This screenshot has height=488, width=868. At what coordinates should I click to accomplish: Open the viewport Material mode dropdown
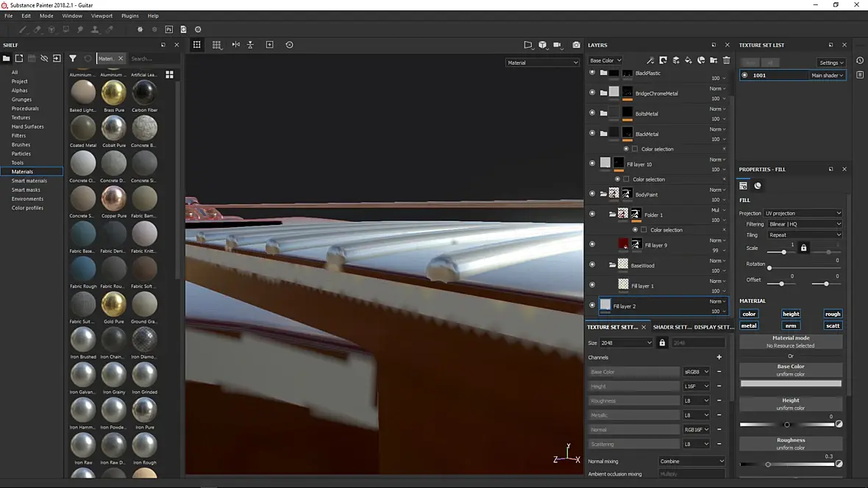[543, 62]
